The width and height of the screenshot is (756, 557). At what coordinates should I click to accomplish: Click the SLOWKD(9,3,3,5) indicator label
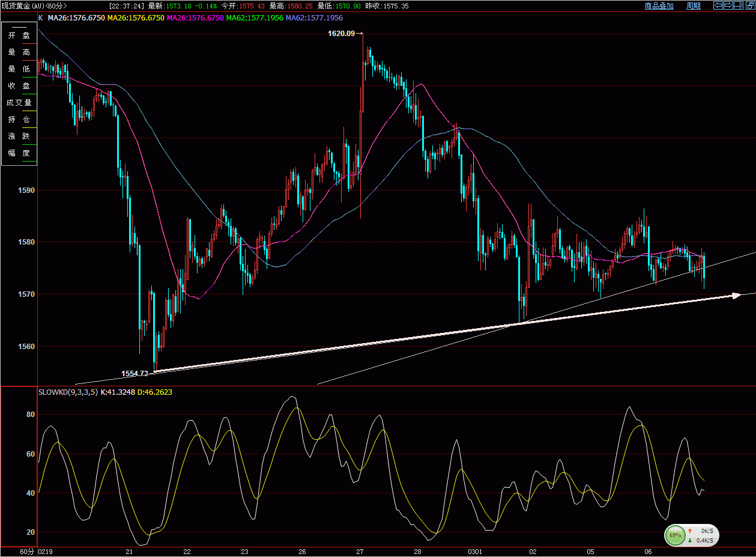68,392
